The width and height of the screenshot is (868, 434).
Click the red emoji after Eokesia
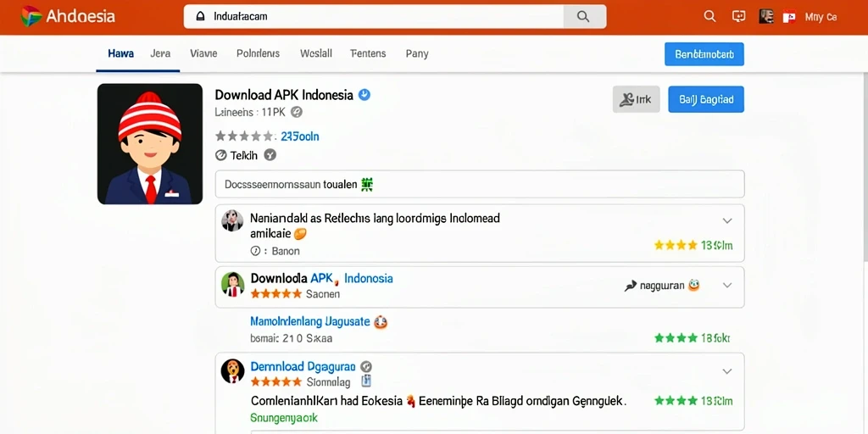pos(411,400)
